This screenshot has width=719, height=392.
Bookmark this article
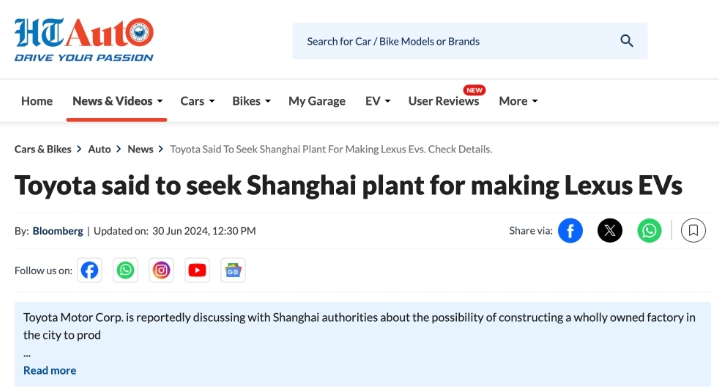(693, 231)
